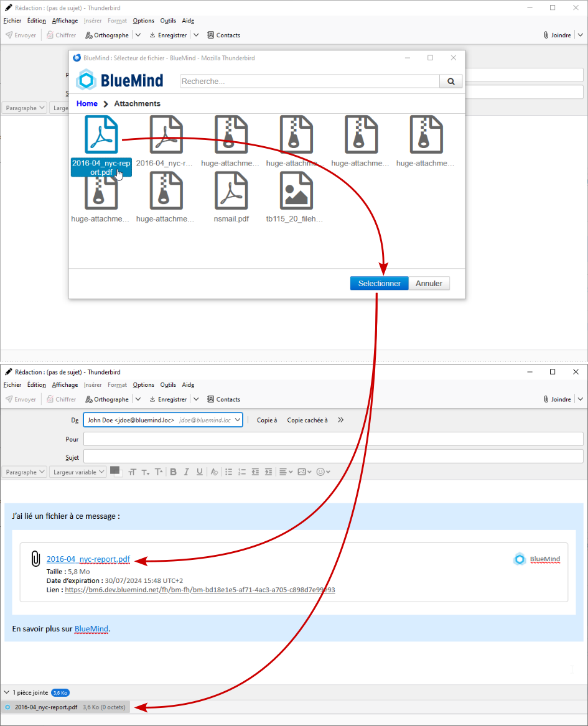Show more address fields with double chevron

click(340, 420)
